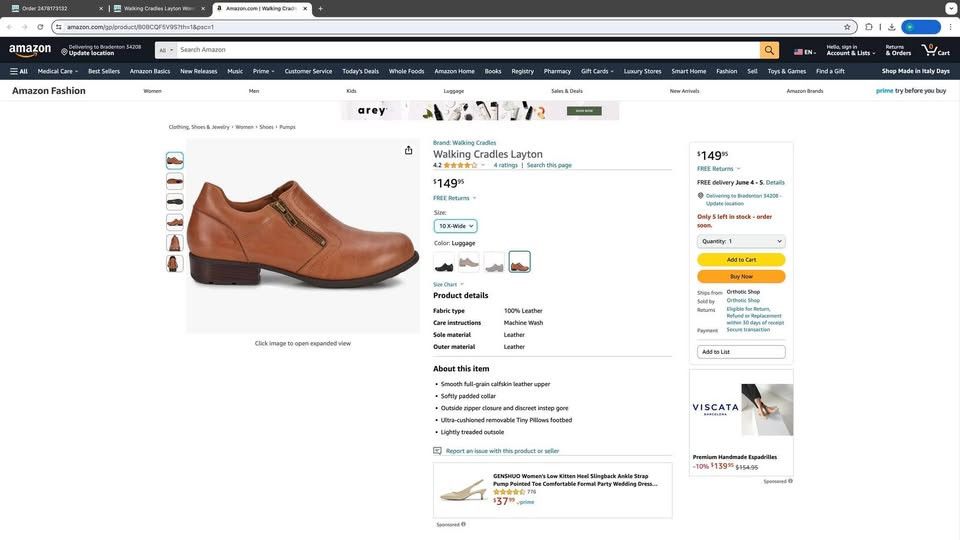Expand FREE Returns under the main price
The image size is (960, 540).
click(x=454, y=198)
